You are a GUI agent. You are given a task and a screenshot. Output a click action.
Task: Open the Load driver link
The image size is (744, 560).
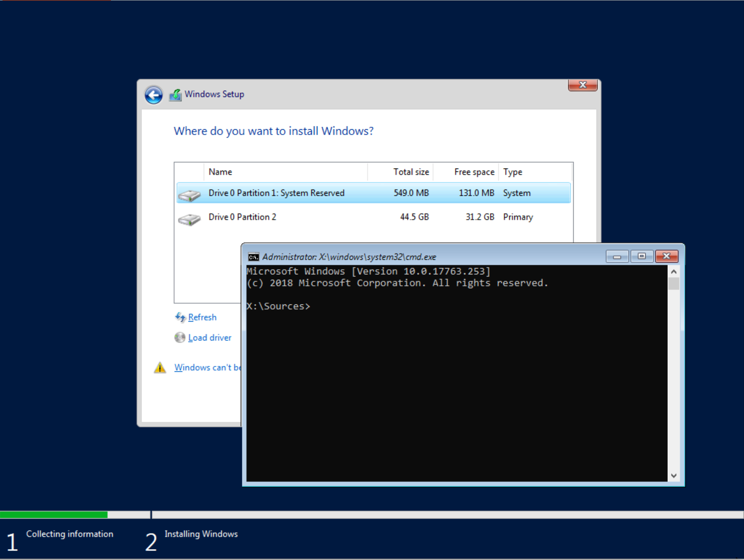(210, 338)
